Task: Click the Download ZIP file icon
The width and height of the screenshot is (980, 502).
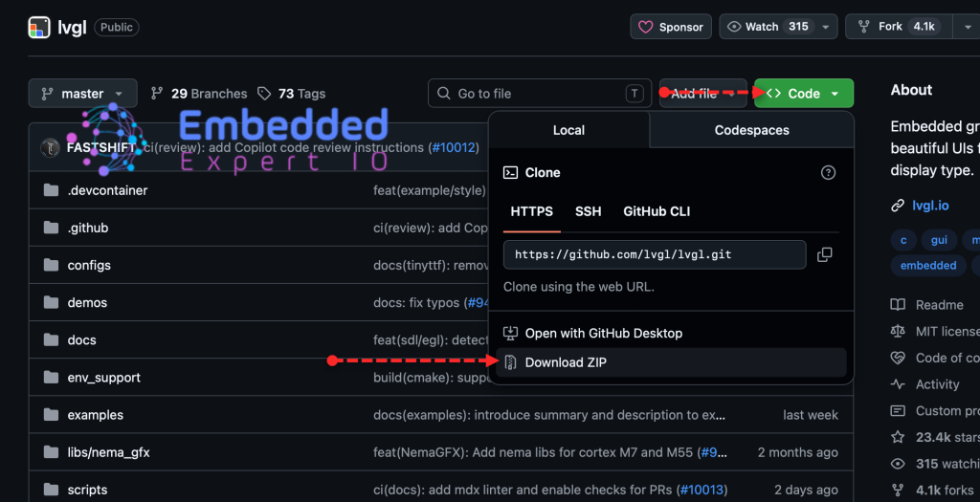Action: click(x=510, y=362)
